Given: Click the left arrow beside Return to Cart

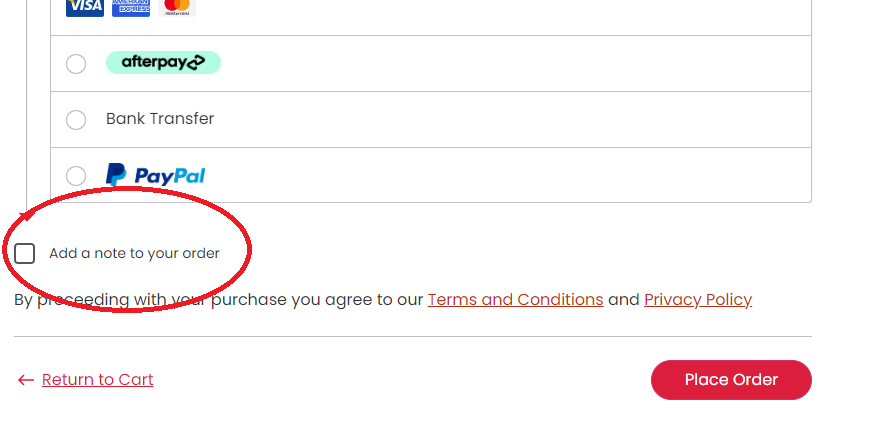Looking at the screenshot, I should [26, 380].
